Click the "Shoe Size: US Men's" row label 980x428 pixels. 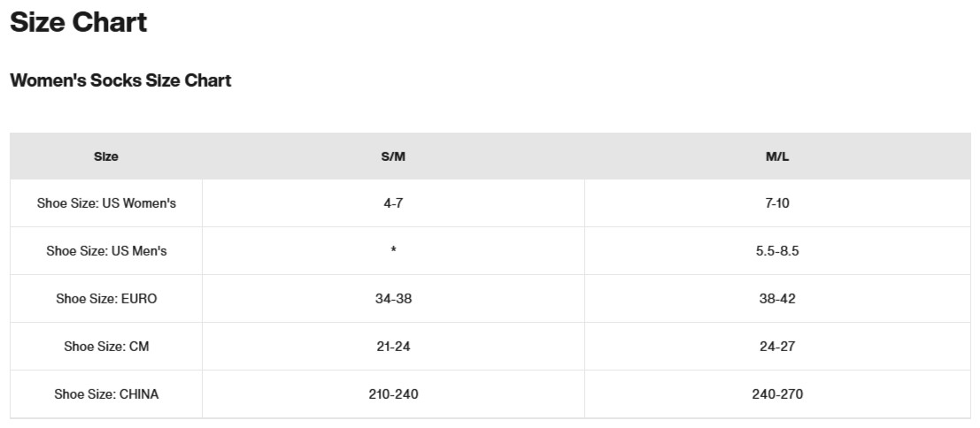point(106,251)
